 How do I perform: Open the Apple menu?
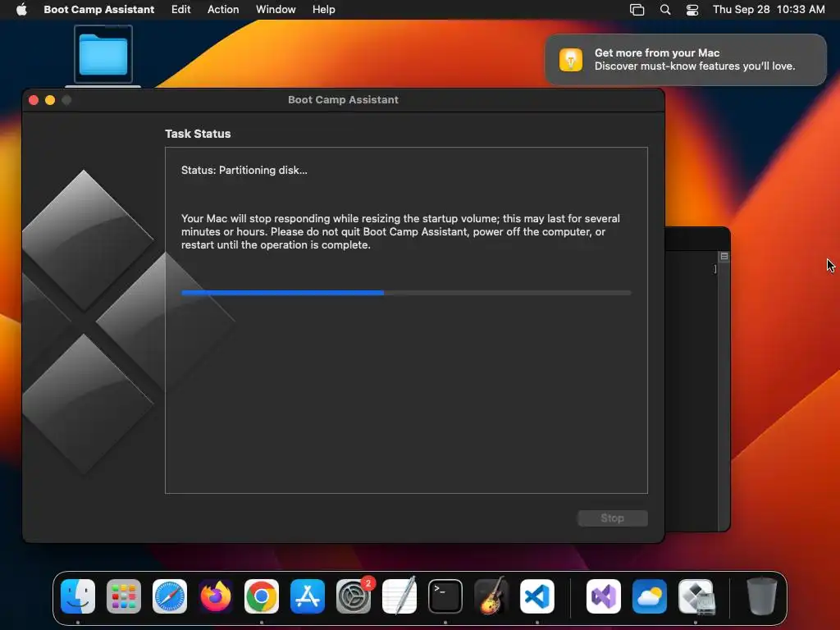21,9
